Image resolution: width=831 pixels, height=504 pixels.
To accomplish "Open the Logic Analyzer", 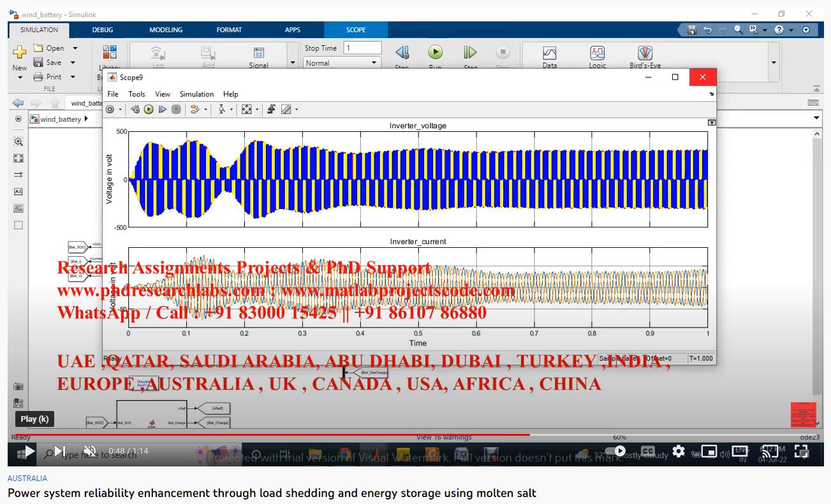I will [x=598, y=53].
